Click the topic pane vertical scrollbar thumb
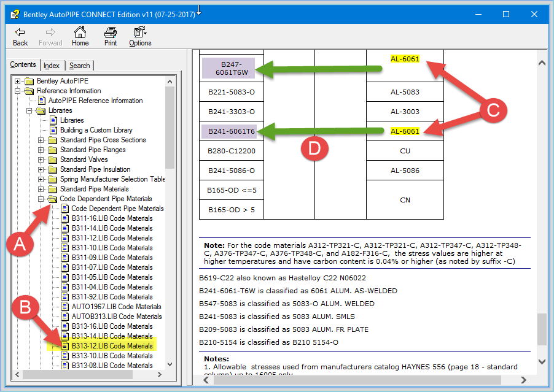Screen dimensions: 554x392 pyautogui.click(x=542, y=329)
